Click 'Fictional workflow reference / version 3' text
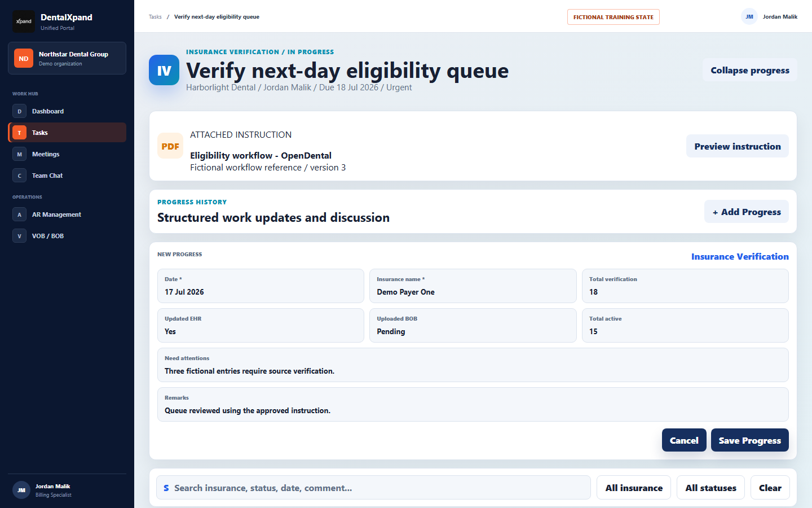812x508 pixels. [268, 167]
